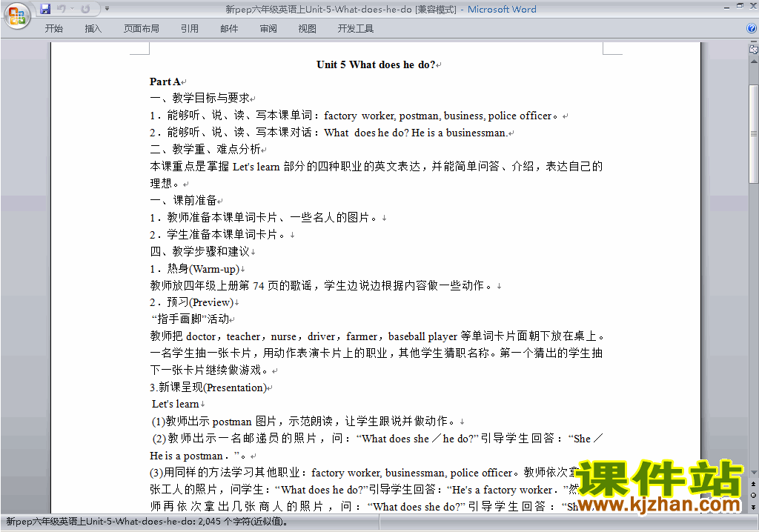Click the line '3.新课呈现(Presentation)'
The image size is (759, 532).
tap(208, 388)
